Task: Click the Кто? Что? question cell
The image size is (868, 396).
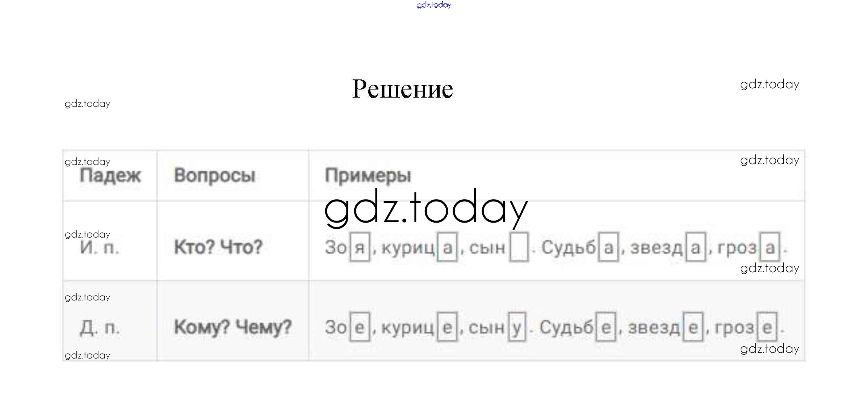Action: [x=218, y=247]
